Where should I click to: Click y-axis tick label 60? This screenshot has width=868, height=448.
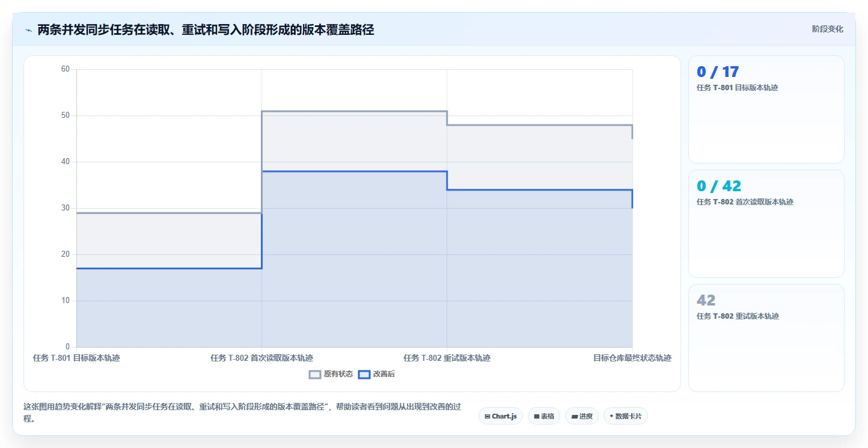point(66,69)
